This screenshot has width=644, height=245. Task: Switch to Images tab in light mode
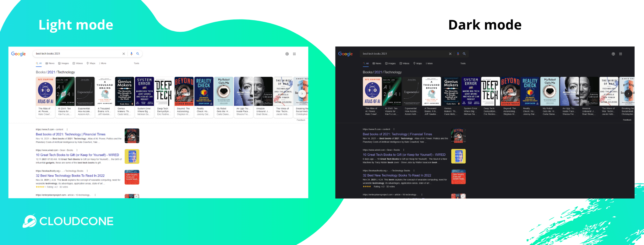[63, 63]
